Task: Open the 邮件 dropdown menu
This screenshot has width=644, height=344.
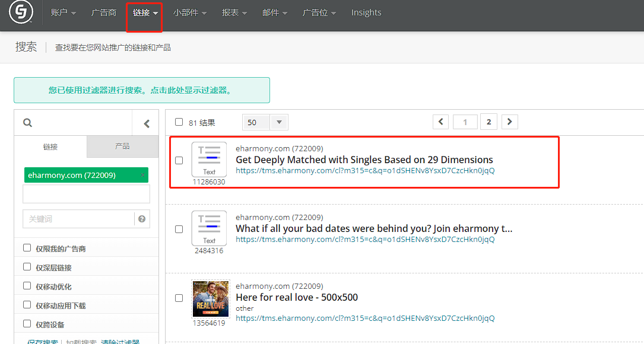Action: point(275,12)
